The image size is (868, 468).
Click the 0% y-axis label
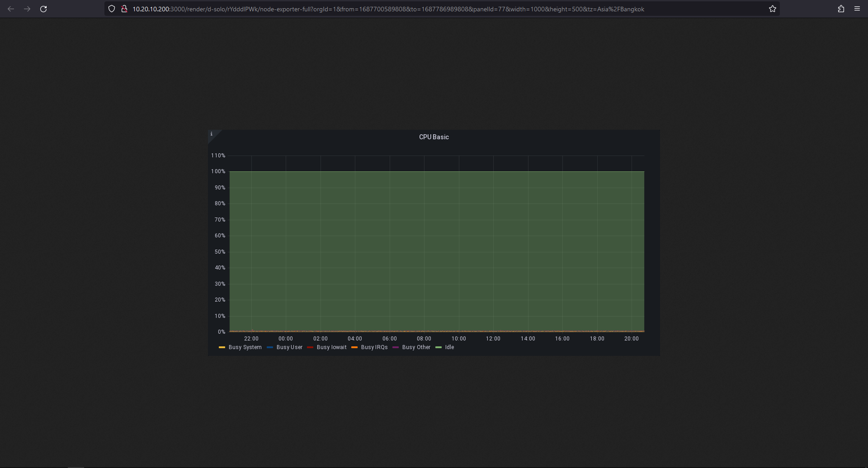pos(222,332)
